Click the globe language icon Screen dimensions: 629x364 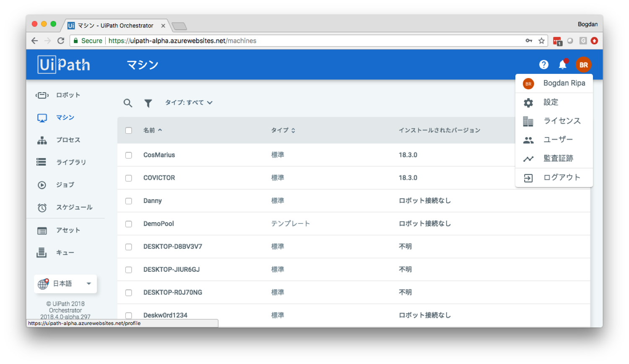[x=43, y=284]
